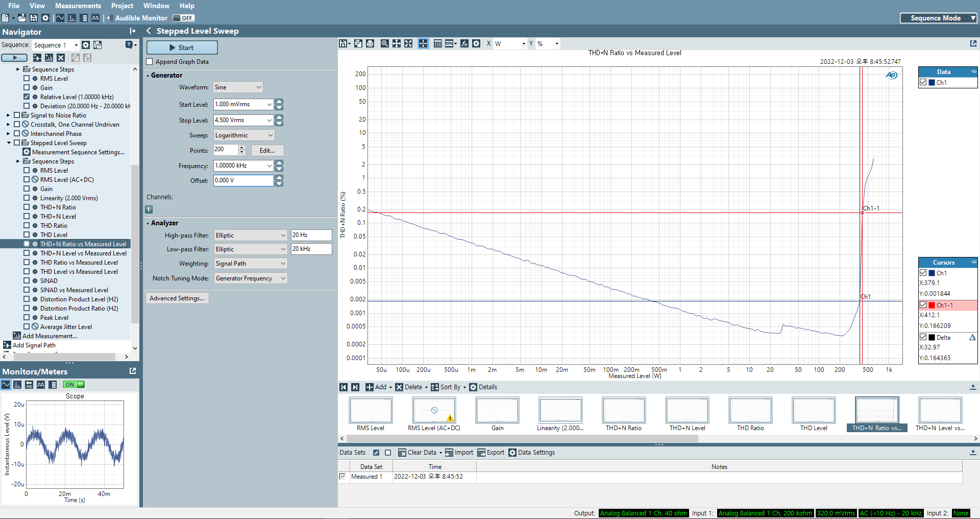Click the red Ch1-1 cursor color swatch
The image size is (980, 519).
coord(932,305)
